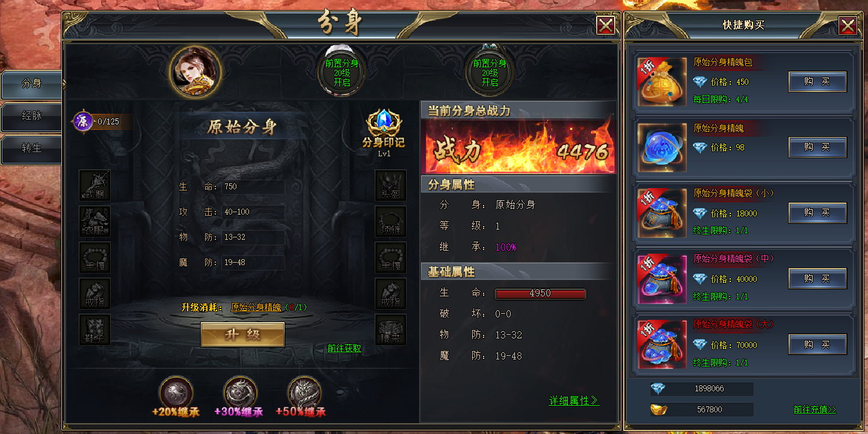Buy the 原始分身精魄包 for 450

[x=817, y=82]
